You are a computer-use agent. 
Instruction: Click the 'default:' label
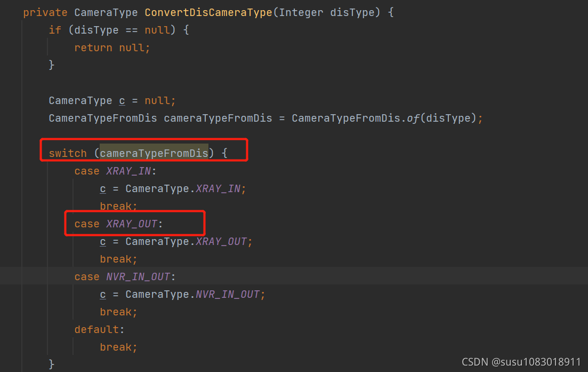[99, 330]
